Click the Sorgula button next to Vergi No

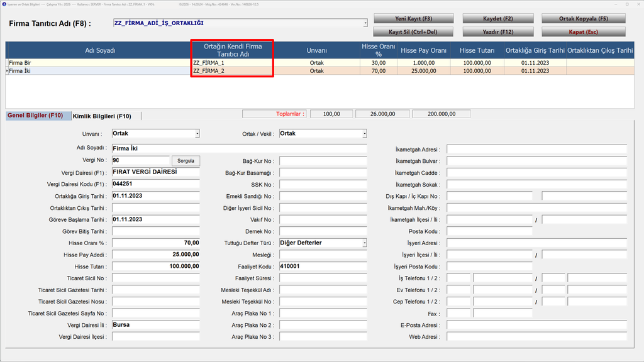[x=186, y=161]
